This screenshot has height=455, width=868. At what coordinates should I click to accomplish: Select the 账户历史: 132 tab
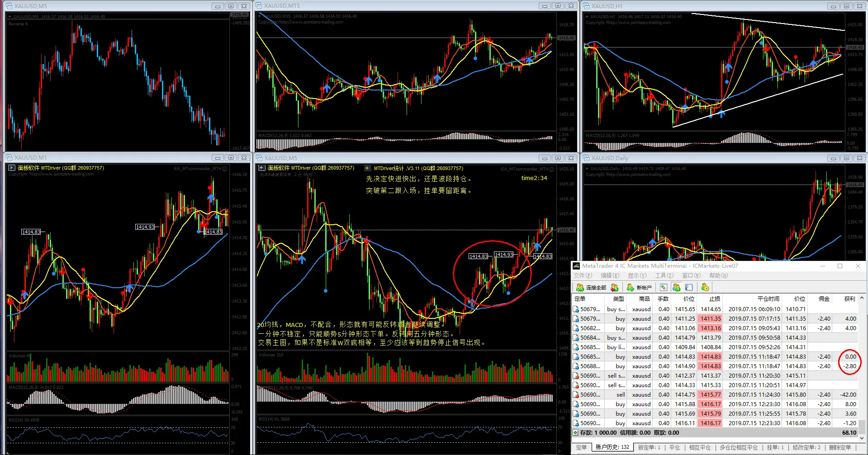(x=612, y=447)
